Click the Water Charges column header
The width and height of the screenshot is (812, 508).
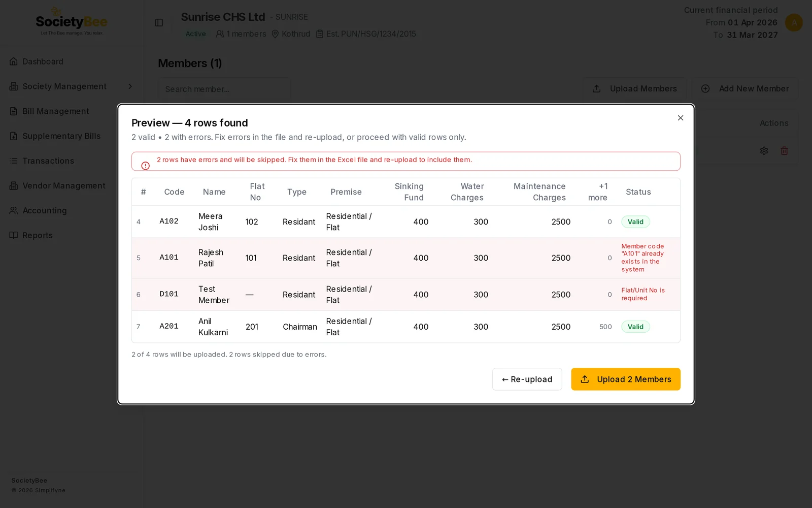tap(467, 192)
